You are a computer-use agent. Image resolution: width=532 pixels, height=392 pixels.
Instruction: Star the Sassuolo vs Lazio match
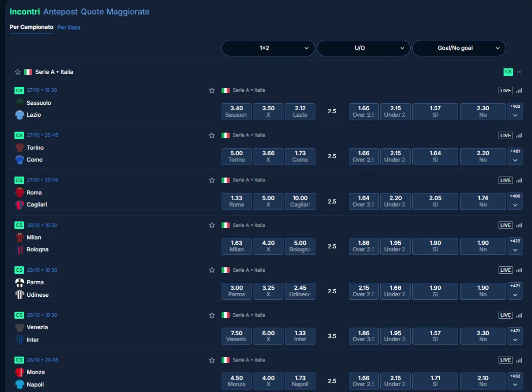212,90
